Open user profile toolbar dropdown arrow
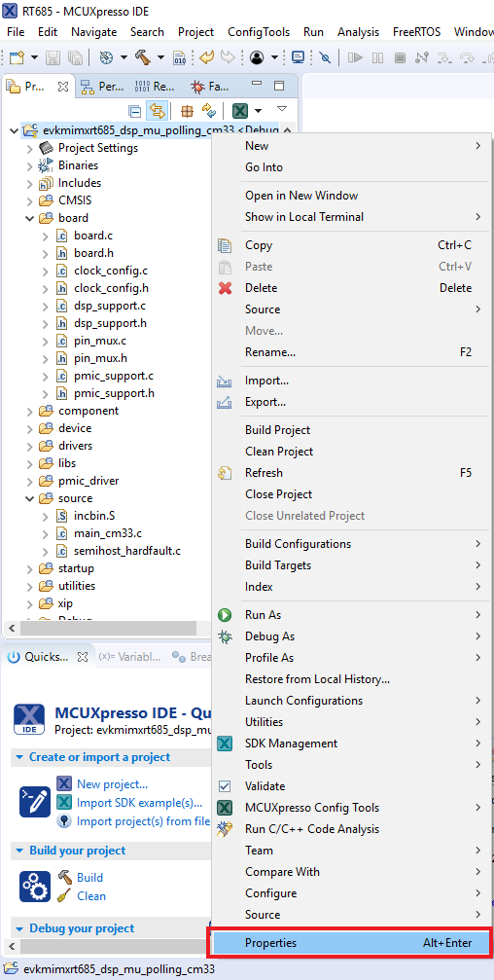 [274, 57]
